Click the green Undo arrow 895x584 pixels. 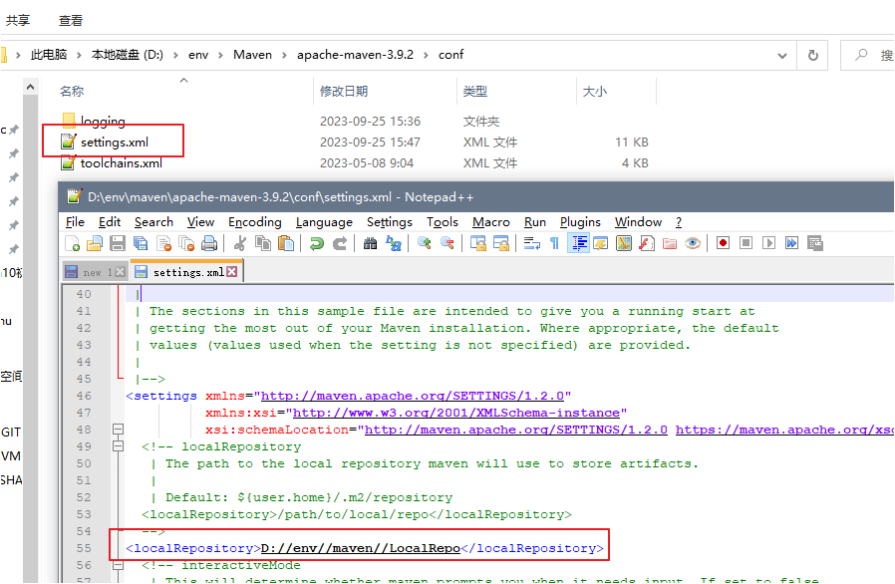coord(316,243)
